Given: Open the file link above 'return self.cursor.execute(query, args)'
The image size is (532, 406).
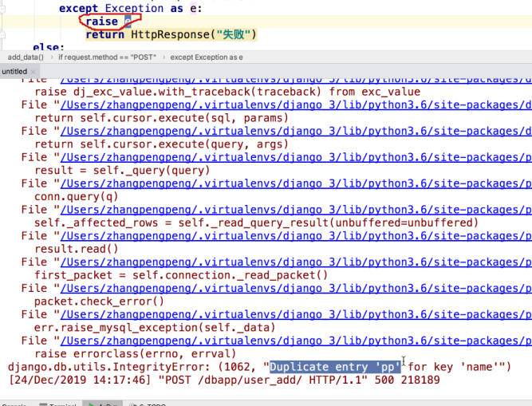Looking at the screenshot, I should point(296,132).
